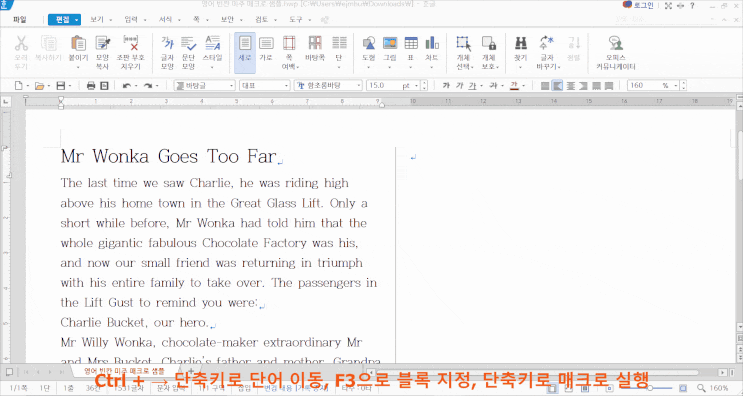This screenshot has width=743, height=396.
Task: Expand the 편집 tab dropdown arrow
Action: click(x=77, y=20)
